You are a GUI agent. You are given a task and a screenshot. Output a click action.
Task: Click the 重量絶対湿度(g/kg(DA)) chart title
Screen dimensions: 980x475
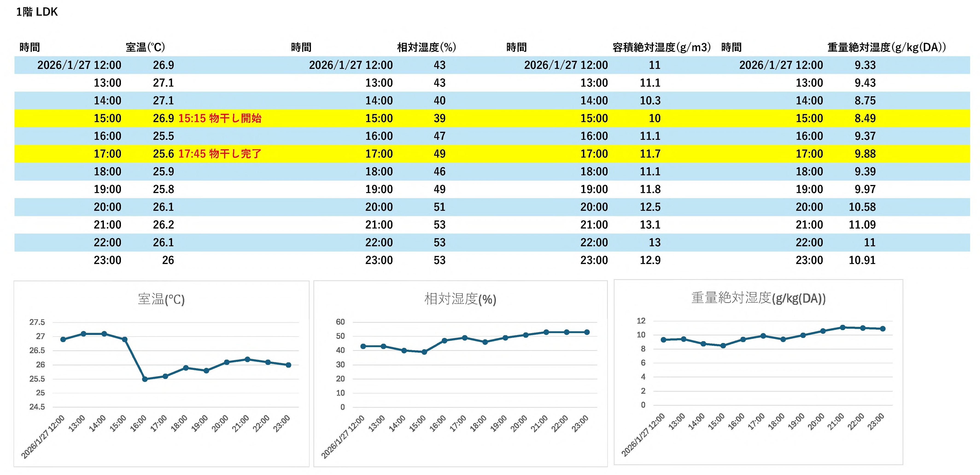pos(758,298)
